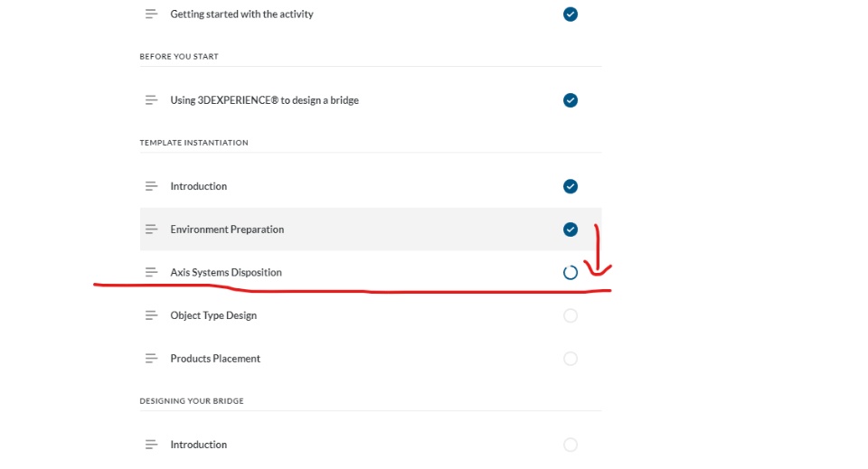Viewport: 868px width, 469px height.
Task: Click completed checkmark for Environment Preparation
Action: [x=571, y=230]
